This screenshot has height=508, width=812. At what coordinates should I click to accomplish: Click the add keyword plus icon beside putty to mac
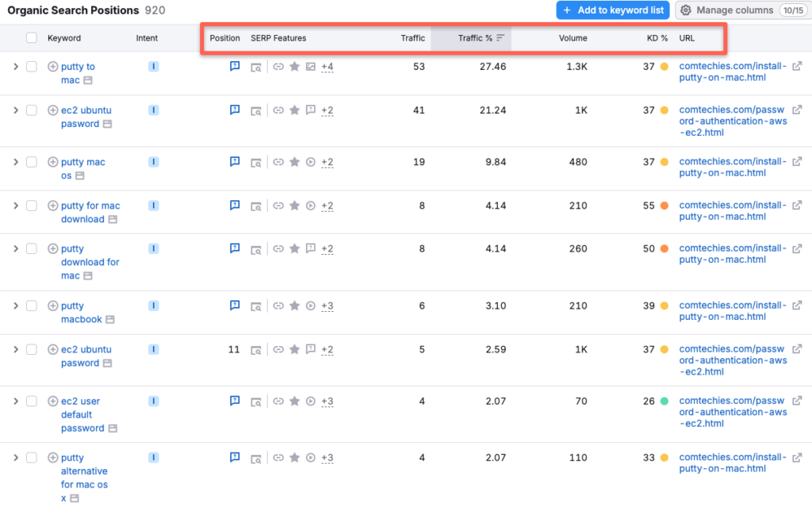coord(51,67)
